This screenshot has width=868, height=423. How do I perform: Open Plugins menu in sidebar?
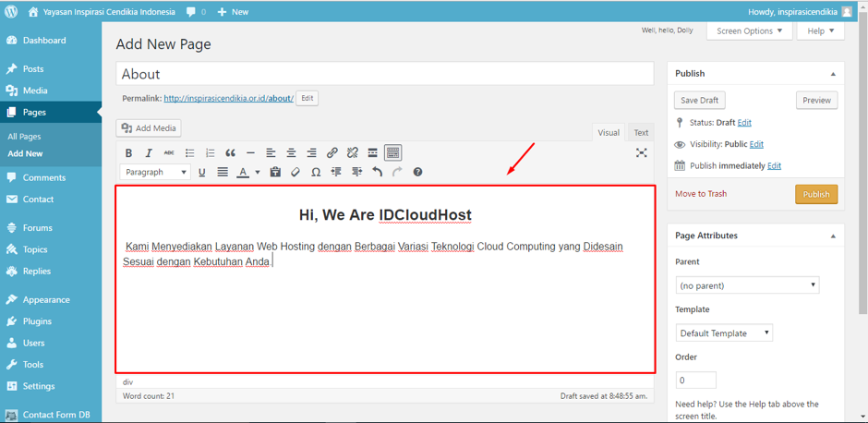tap(51, 321)
